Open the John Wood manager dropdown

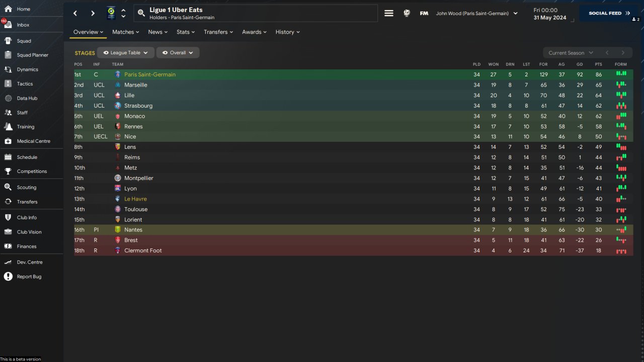pyautogui.click(x=476, y=14)
